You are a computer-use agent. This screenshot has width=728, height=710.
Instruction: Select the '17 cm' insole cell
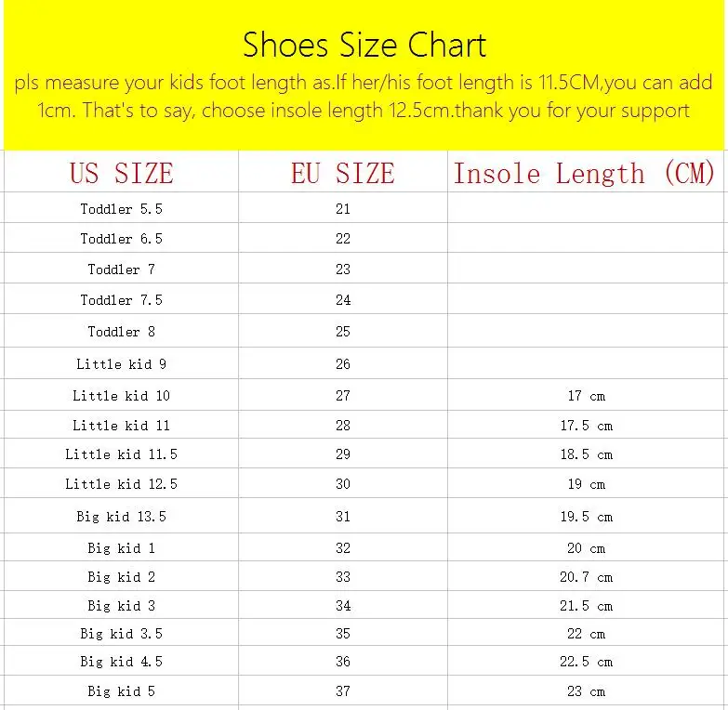pyautogui.click(x=586, y=396)
